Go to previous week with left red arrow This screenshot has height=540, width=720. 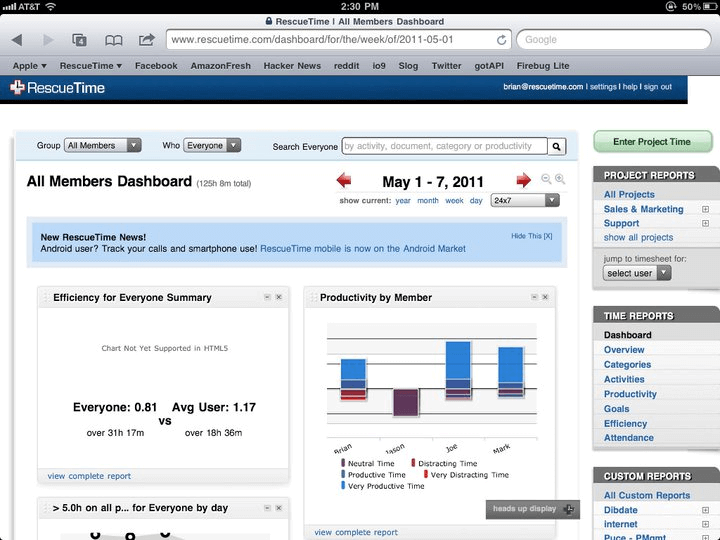[344, 181]
